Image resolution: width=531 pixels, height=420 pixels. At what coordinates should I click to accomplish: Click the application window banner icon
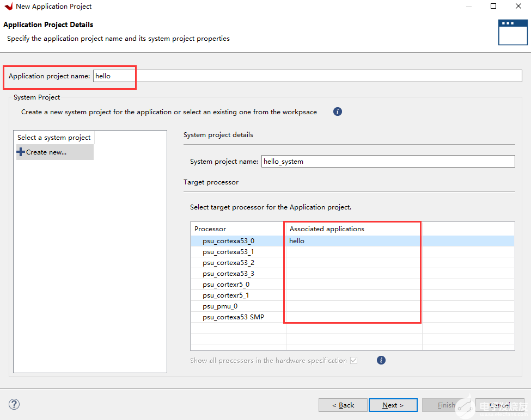tap(512, 32)
